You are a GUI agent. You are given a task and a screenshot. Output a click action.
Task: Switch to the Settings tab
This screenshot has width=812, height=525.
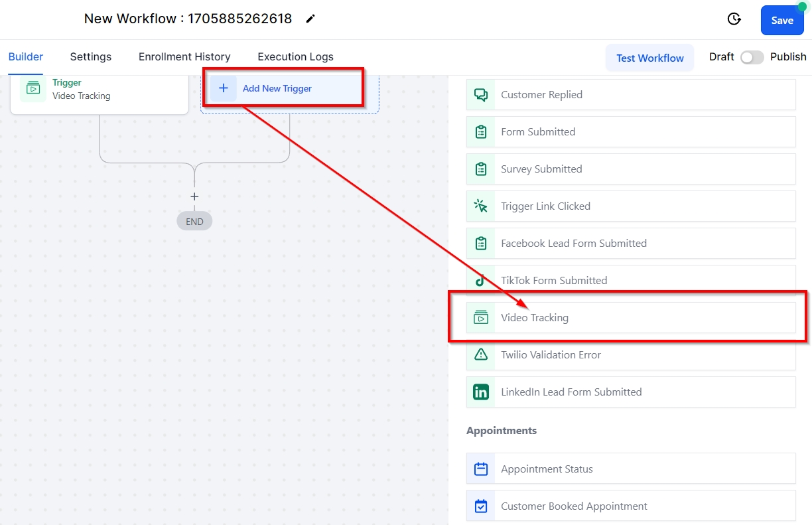coord(91,57)
